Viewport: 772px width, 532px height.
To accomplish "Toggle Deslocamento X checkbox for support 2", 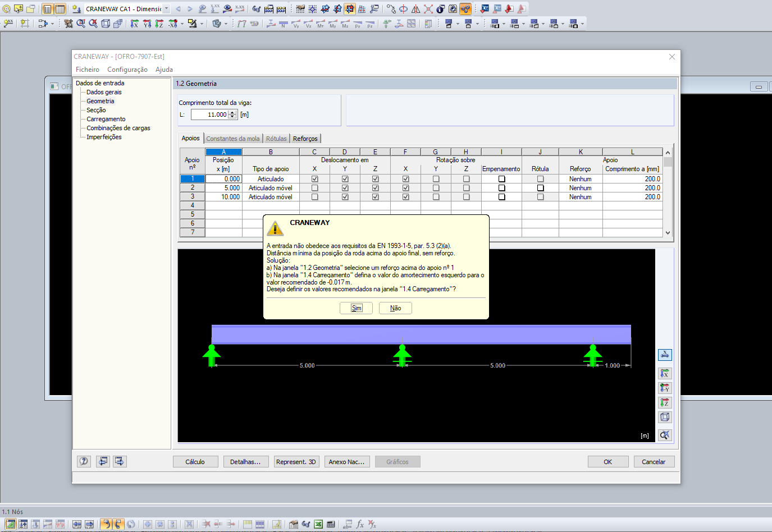I will (x=314, y=188).
